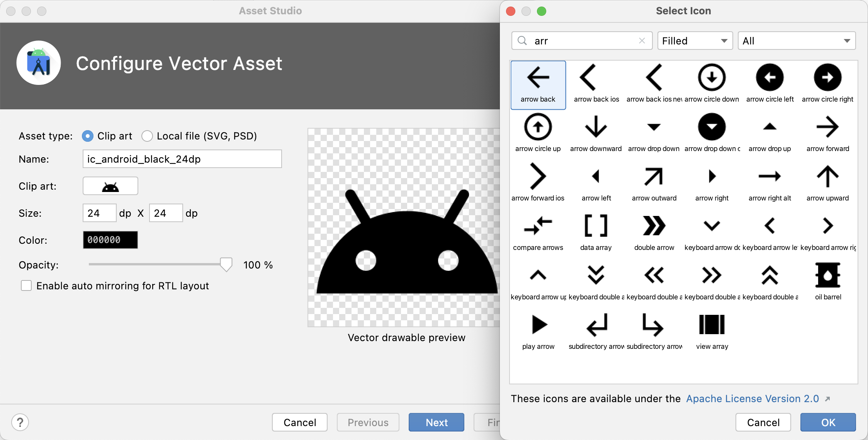The image size is (868, 440).
Task: Open the 000000 color picker swatch
Action: coord(110,240)
